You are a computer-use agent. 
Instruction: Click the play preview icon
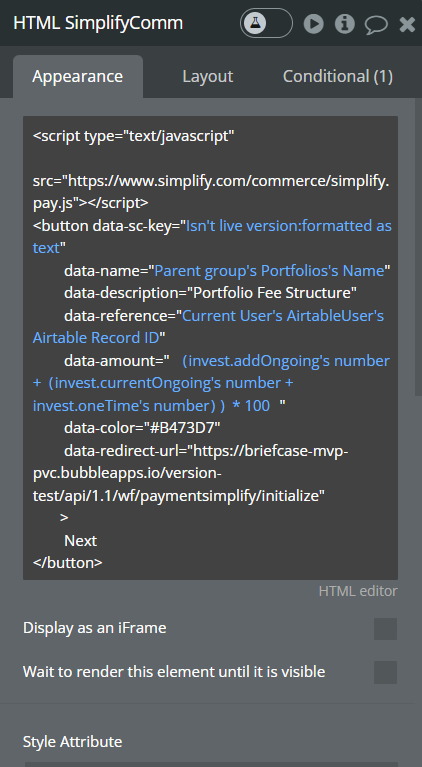click(x=313, y=23)
